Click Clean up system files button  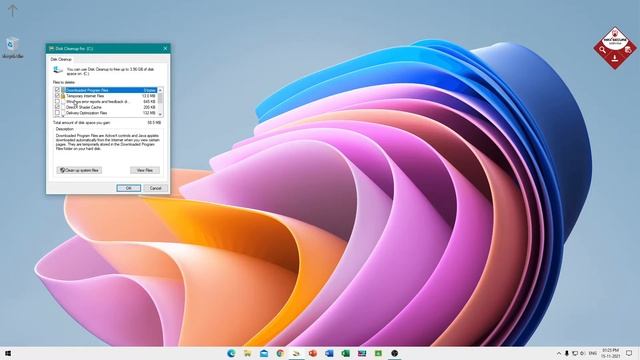click(x=79, y=170)
